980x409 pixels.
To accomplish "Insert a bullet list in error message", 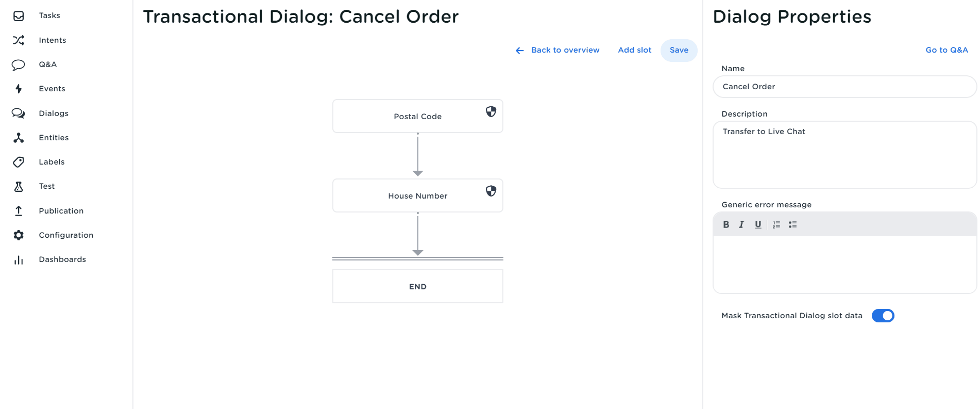I will (x=792, y=224).
